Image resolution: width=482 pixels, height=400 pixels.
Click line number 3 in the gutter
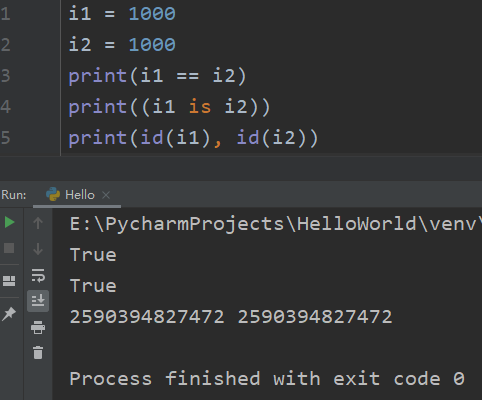pos(5,76)
